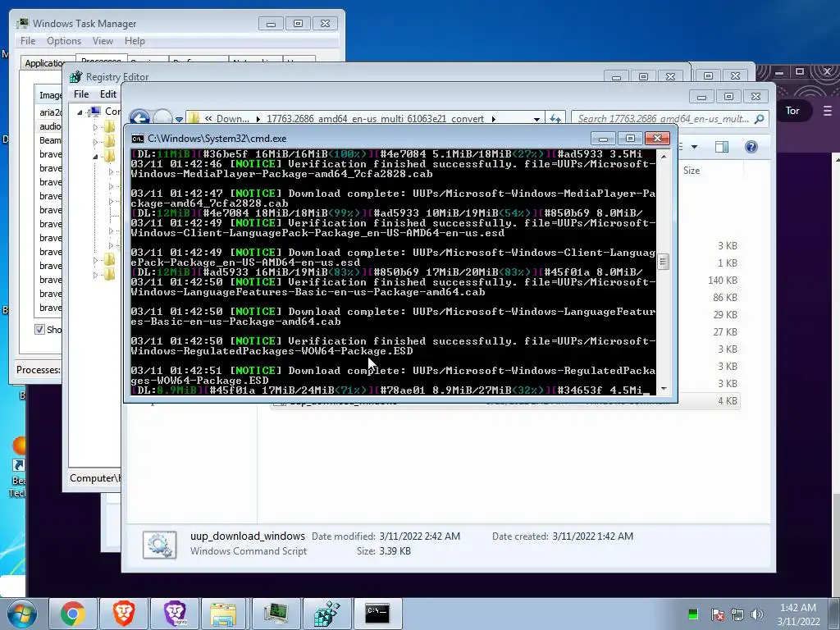Click the 4 KB size cell
This screenshot has width=840, height=630.
[728, 400]
